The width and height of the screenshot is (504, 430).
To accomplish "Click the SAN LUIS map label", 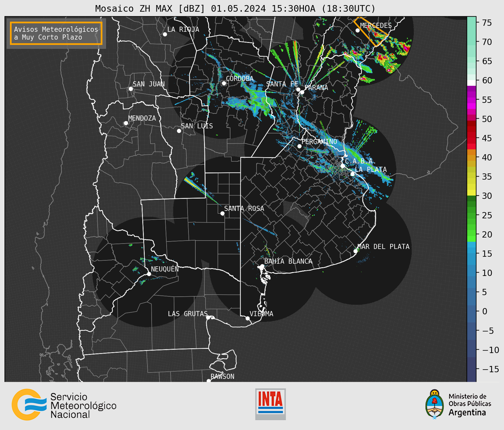I will 197,126.
